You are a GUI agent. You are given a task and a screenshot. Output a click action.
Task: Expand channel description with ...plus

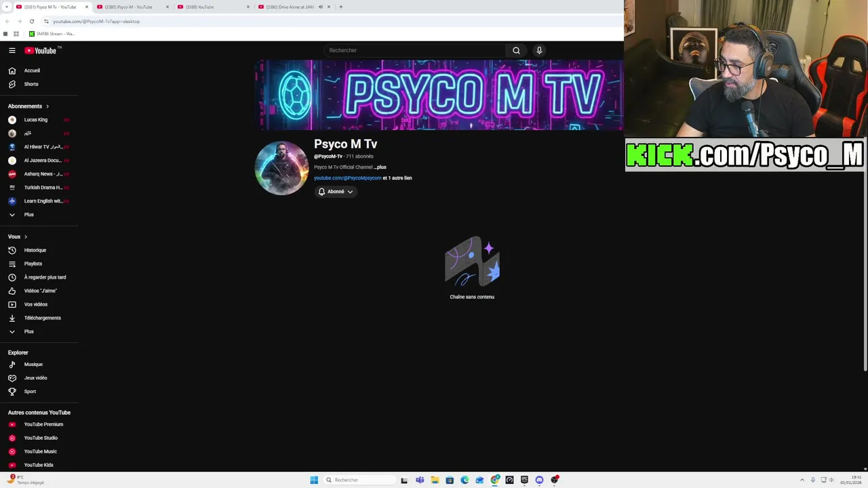click(380, 167)
